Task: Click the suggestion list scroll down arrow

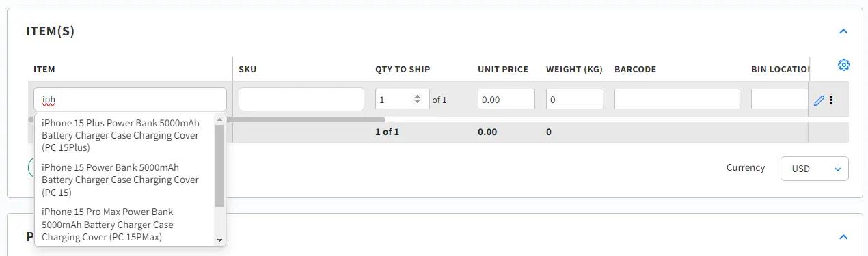Action: [219, 240]
